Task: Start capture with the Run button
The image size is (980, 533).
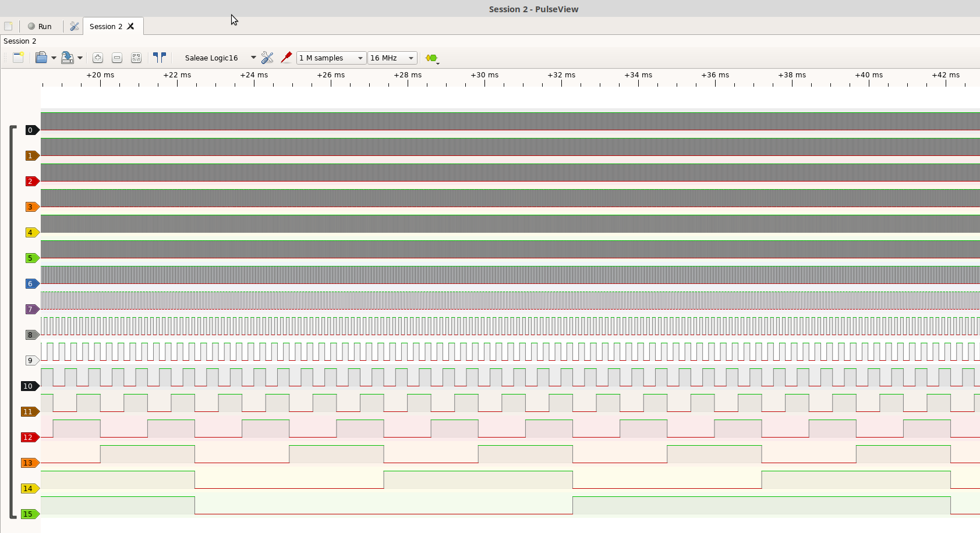Action: pos(40,26)
